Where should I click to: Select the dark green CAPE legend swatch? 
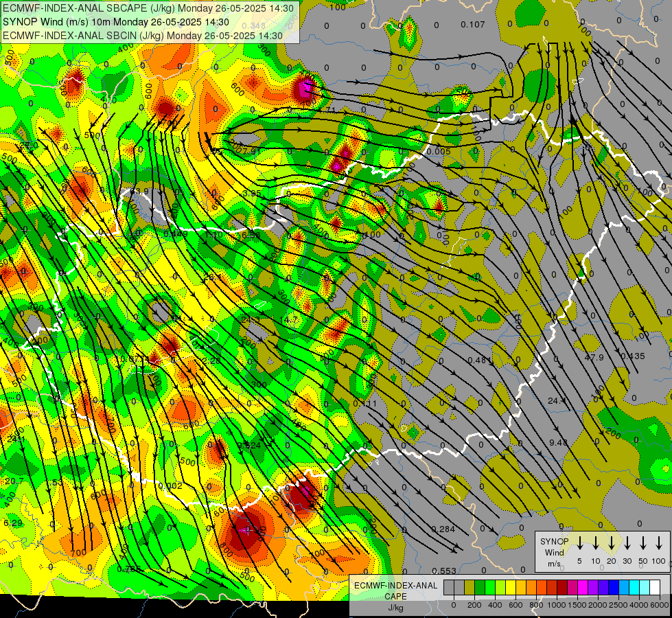click(480, 588)
